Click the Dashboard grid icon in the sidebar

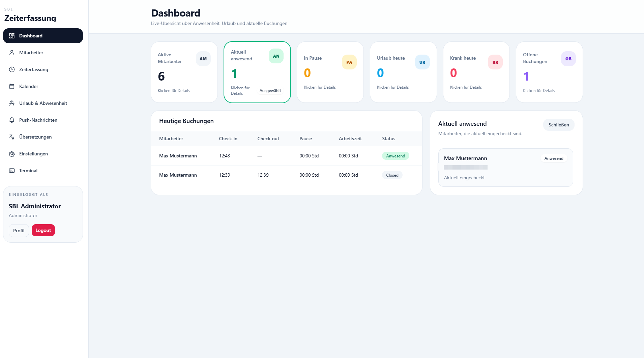point(12,36)
